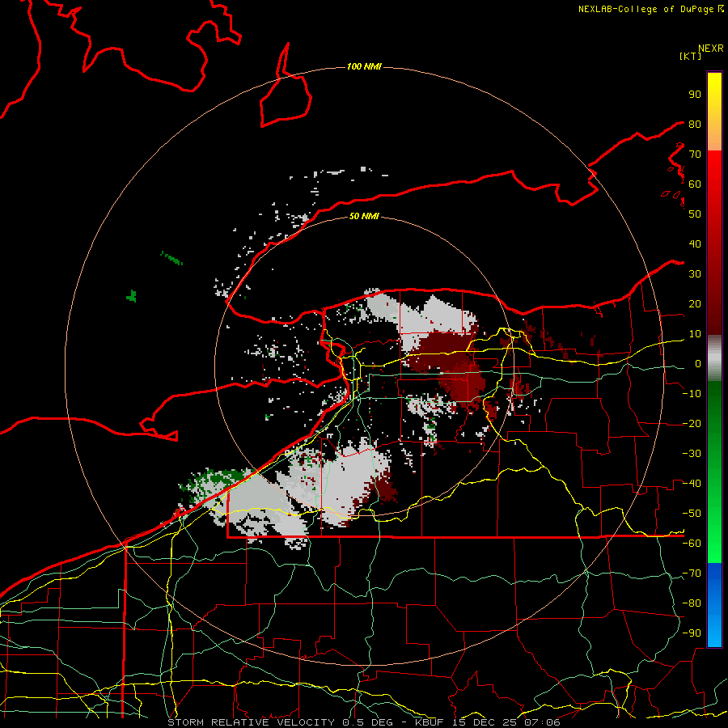Click the 50 NMI range ring label

click(364, 216)
